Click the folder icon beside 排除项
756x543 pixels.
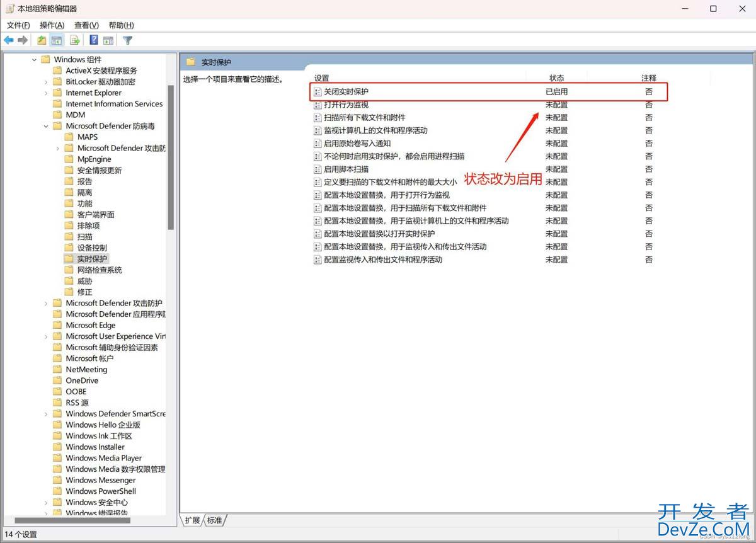tap(69, 226)
